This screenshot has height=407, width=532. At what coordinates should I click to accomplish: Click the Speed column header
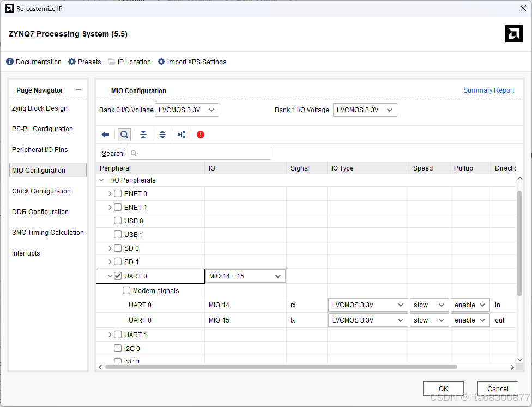(430, 168)
